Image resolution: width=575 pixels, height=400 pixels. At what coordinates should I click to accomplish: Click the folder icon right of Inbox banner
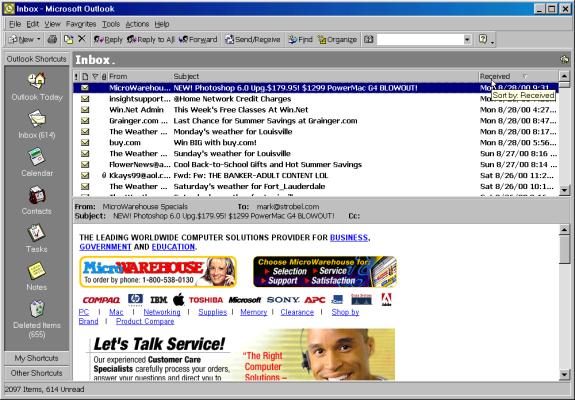(x=564, y=59)
